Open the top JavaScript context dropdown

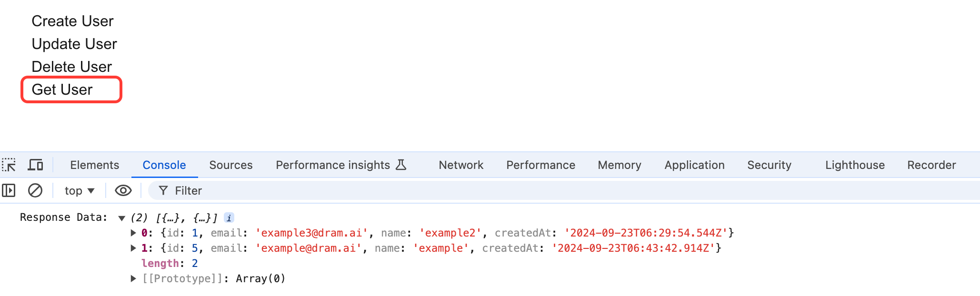pos(80,191)
